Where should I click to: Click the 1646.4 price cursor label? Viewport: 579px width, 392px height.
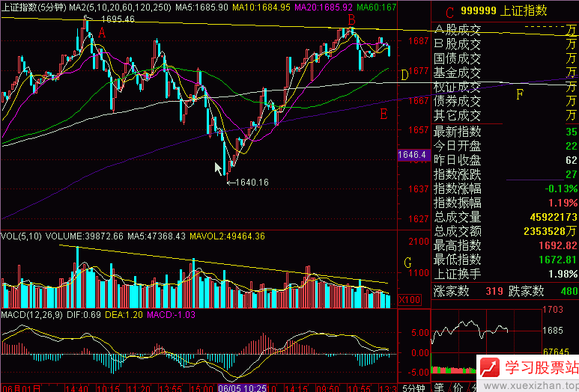[414, 155]
